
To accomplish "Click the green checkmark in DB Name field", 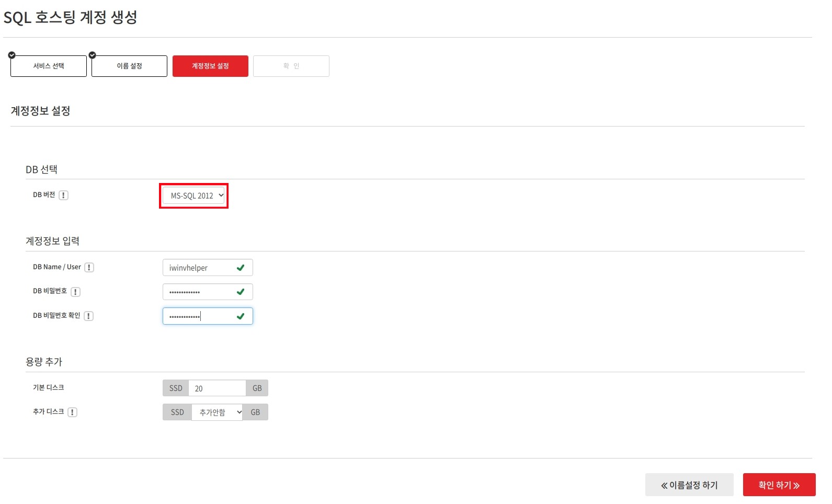I will 241,268.
